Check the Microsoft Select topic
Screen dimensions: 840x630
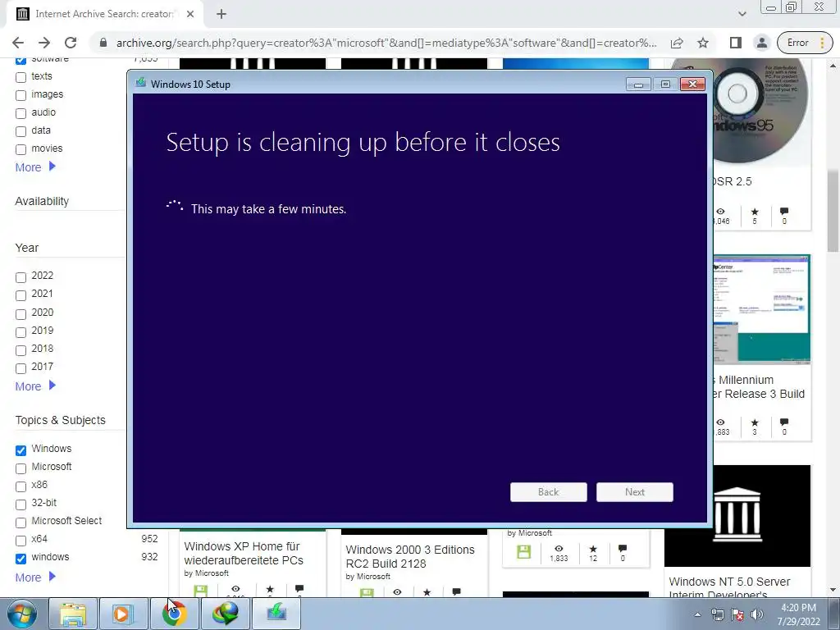[21, 523]
